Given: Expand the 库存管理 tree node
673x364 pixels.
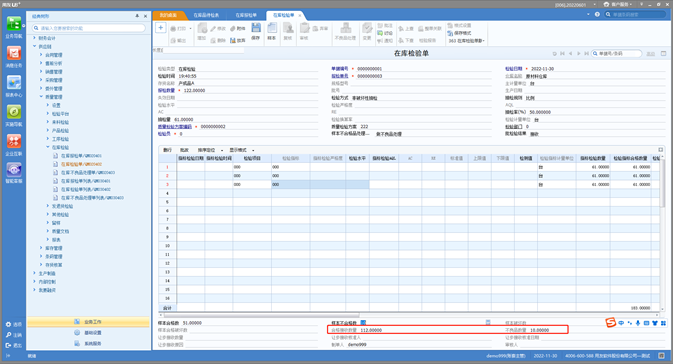Looking at the screenshot, I should coord(41,248).
